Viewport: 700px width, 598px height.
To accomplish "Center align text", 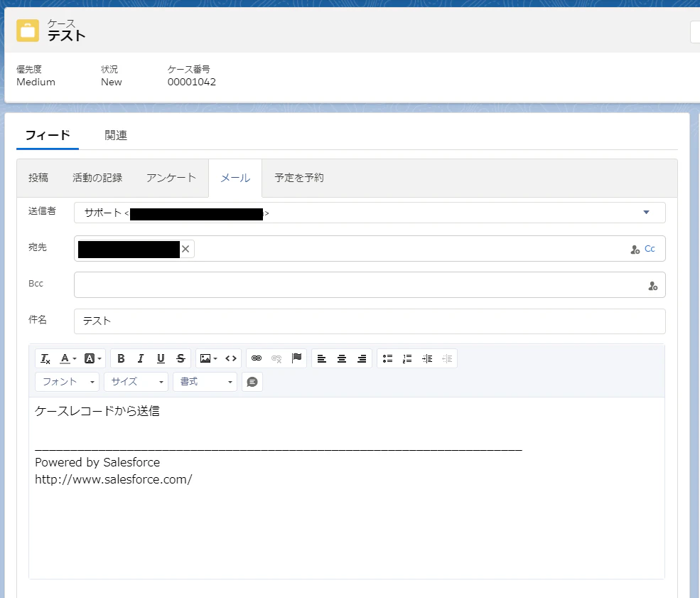I will pos(342,358).
